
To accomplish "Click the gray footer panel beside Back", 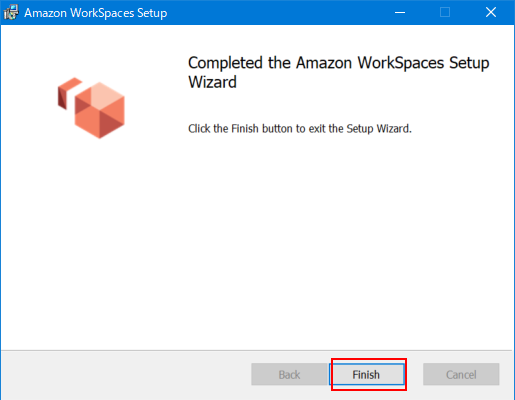I will click(127, 374).
